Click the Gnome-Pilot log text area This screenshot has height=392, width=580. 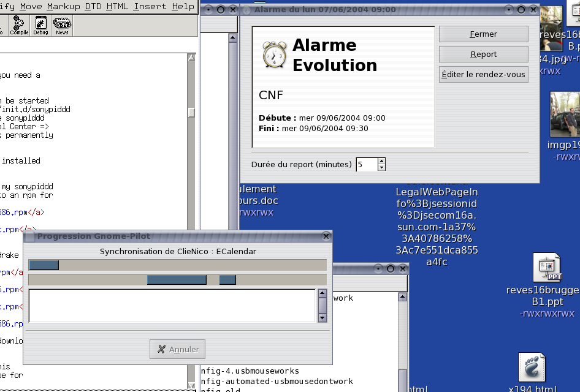(172, 306)
